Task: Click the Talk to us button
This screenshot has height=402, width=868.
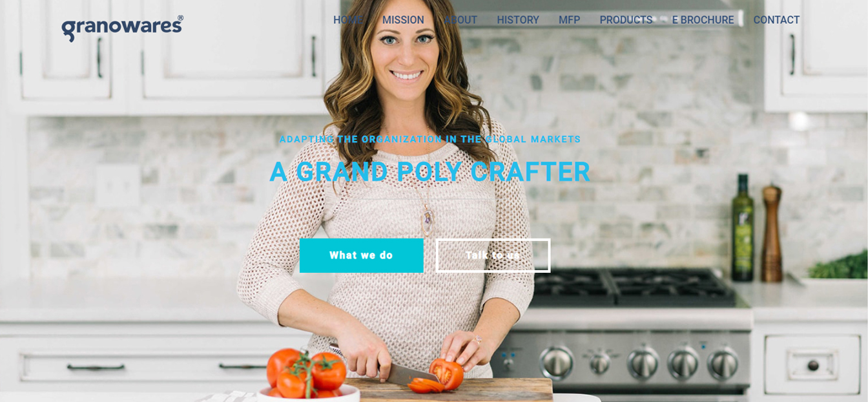Action: point(493,255)
